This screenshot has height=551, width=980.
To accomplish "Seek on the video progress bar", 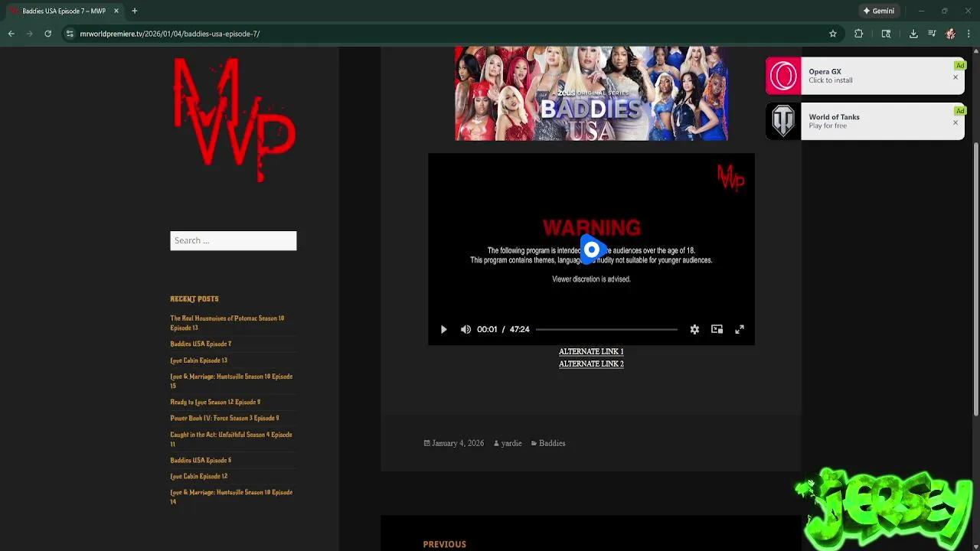I will pos(606,329).
